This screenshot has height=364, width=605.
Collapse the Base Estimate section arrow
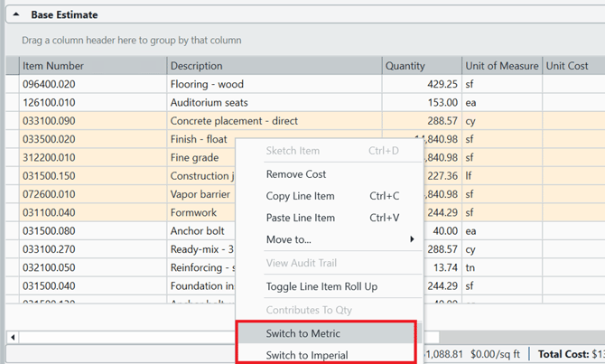tap(16, 15)
